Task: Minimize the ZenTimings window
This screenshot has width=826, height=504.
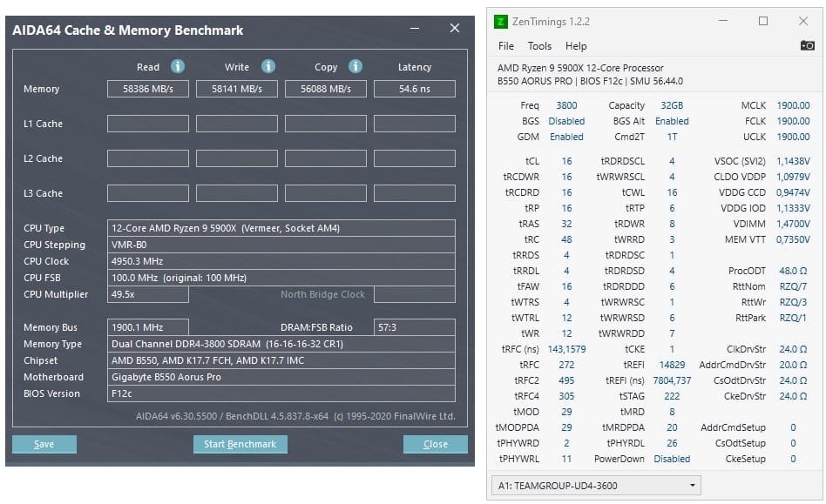Action: point(723,21)
